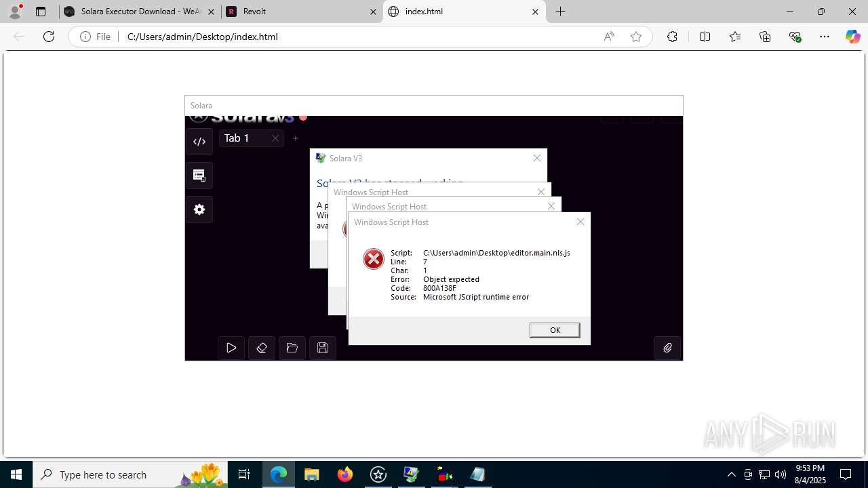Open the Windows Start menu

(16, 474)
